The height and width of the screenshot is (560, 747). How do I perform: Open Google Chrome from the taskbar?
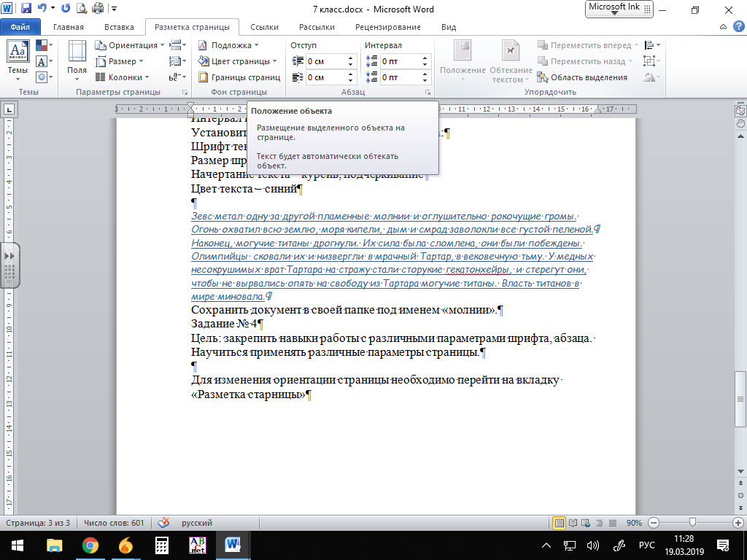[90, 545]
